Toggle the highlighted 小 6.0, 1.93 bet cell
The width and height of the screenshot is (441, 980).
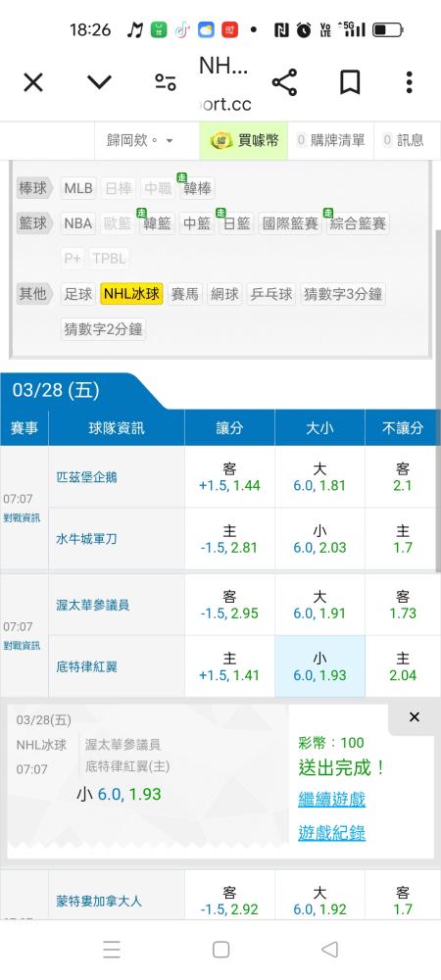[x=319, y=666]
